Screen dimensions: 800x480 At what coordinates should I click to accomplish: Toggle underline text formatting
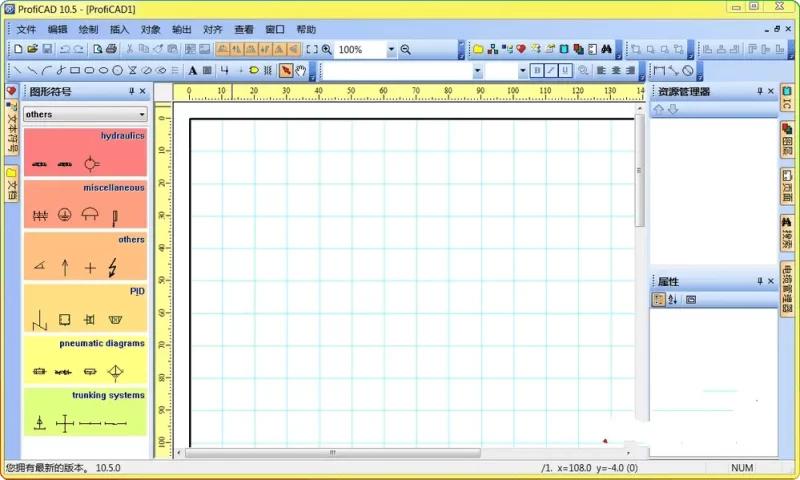(x=565, y=71)
